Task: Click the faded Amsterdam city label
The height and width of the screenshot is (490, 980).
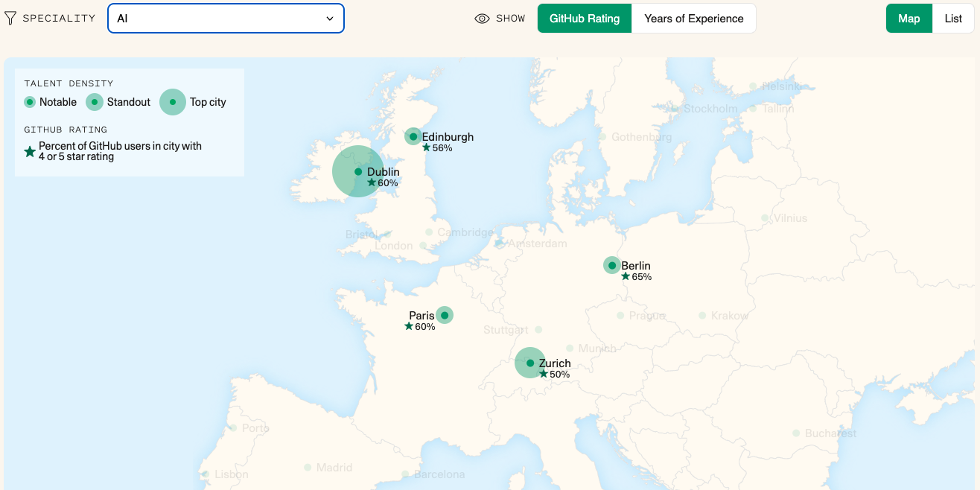Action: (537, 244)
